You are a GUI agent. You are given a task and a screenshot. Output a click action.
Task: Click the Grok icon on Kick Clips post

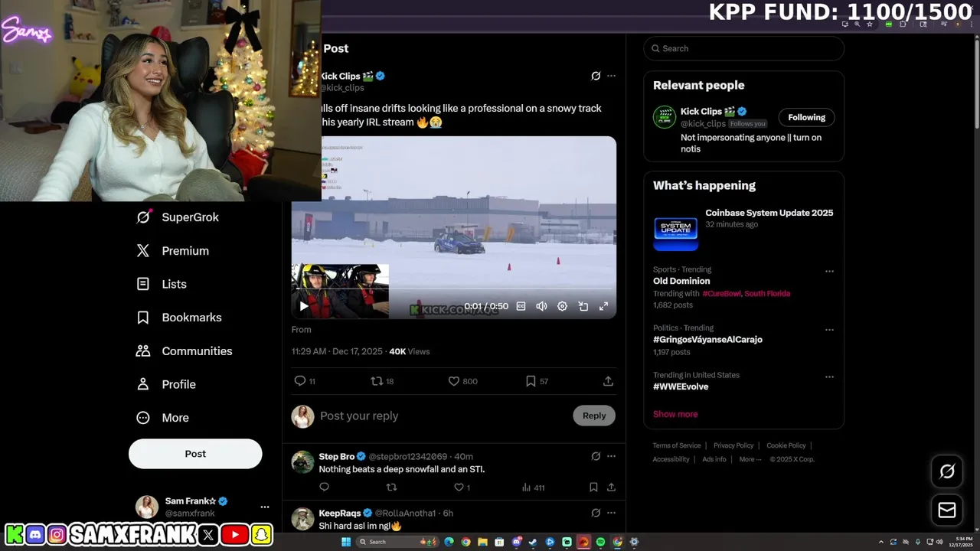tap(596, 76)
